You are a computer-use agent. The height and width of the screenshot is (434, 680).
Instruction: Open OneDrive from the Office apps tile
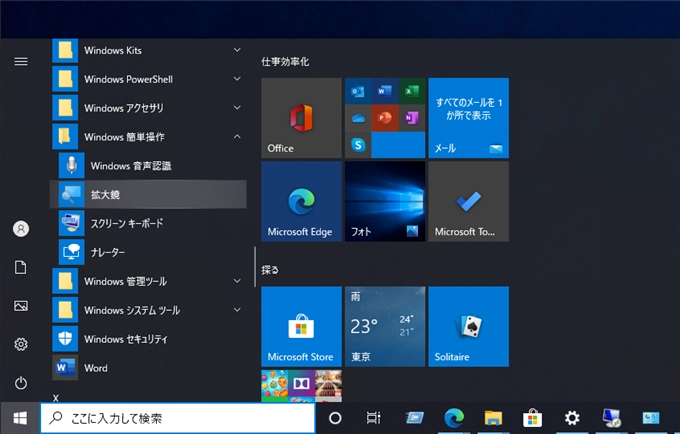pyautogui.click(x=358, y=118)
